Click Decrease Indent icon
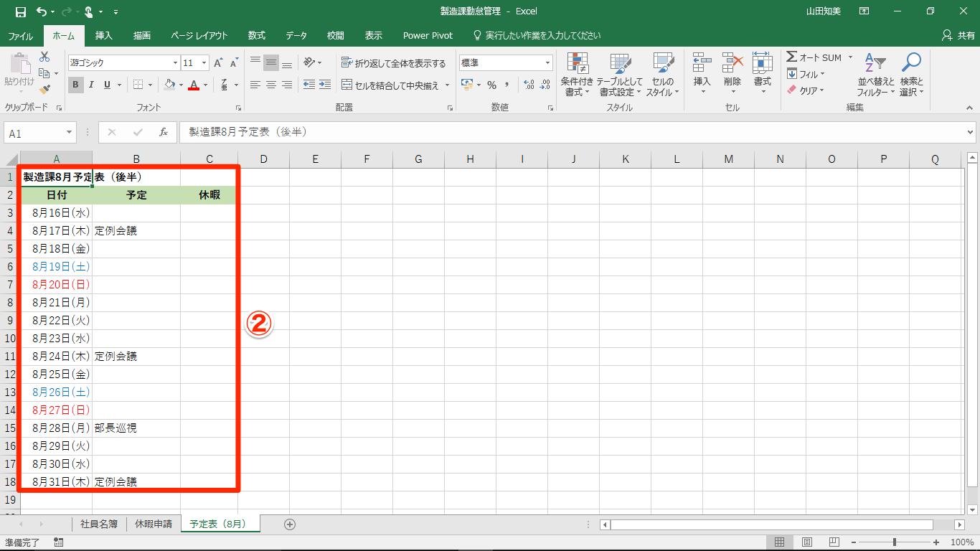 (x=309, y=85)
